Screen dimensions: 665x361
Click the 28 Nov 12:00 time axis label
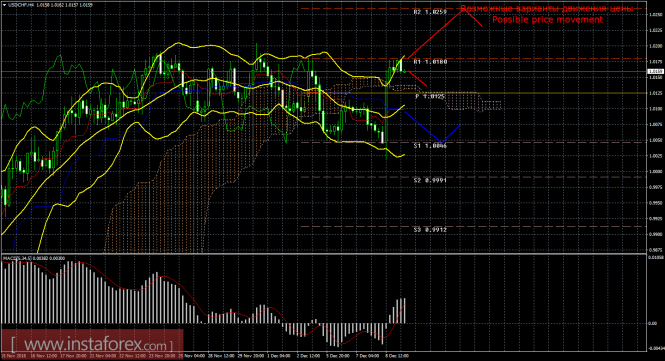(220, 356)
